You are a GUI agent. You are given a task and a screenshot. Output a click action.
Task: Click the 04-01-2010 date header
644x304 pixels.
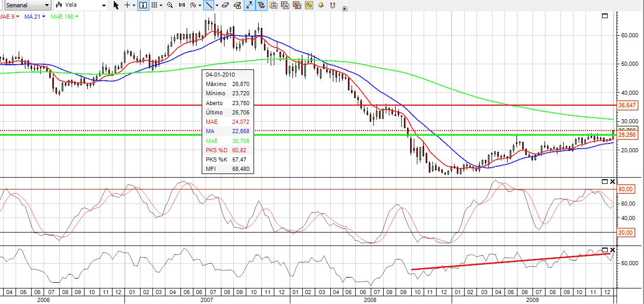[x=219, y=75]
